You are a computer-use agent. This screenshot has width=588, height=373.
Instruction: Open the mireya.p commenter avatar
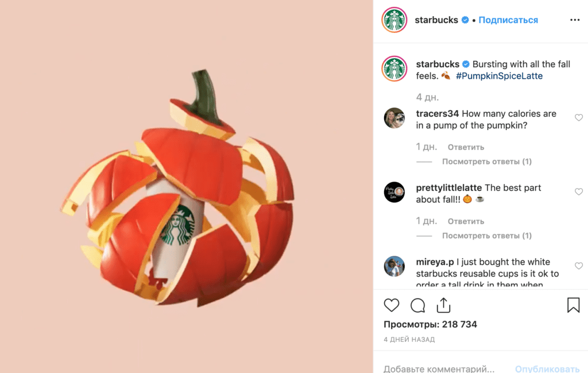[x=394, y=267]
